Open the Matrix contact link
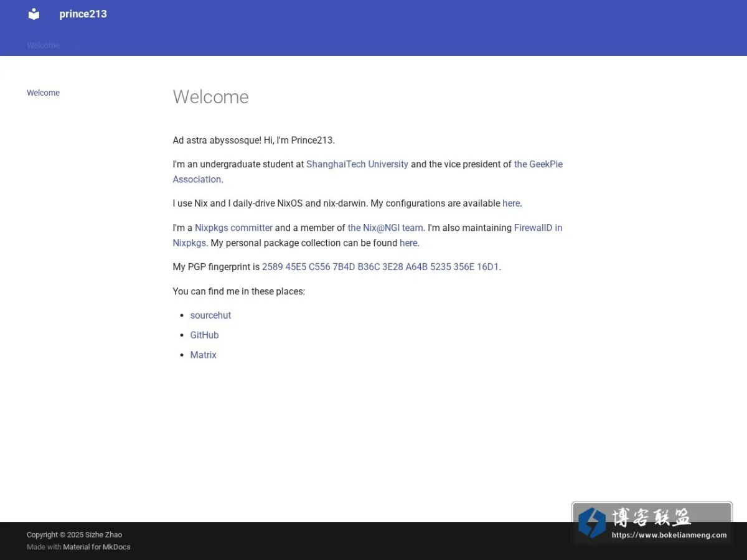The width and height of the screenshot is (747, 560). [203, 355]
